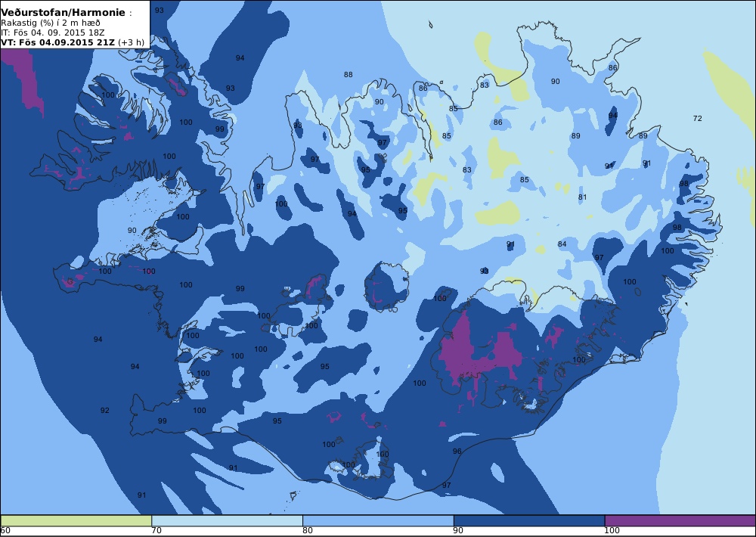Click the medium blue 80–90 legend swatch
Screen dimensions: 756x537
(x=378, y=520)
